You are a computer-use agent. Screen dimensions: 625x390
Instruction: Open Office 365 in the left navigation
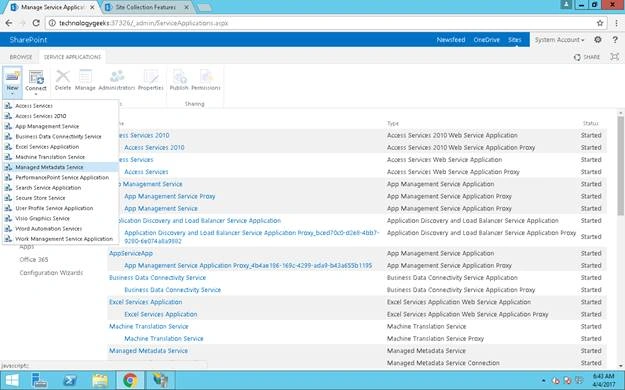34,260
